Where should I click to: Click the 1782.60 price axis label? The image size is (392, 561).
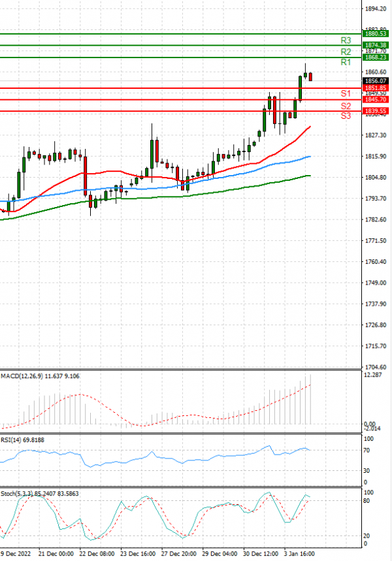[376, 219]
